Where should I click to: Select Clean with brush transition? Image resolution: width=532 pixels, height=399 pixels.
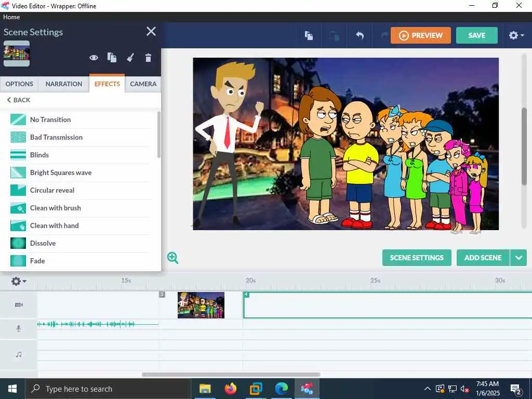80,208
